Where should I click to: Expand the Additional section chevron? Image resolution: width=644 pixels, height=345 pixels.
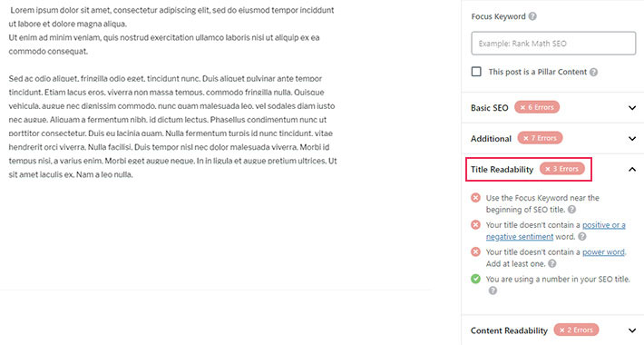[x=632, y=139]
